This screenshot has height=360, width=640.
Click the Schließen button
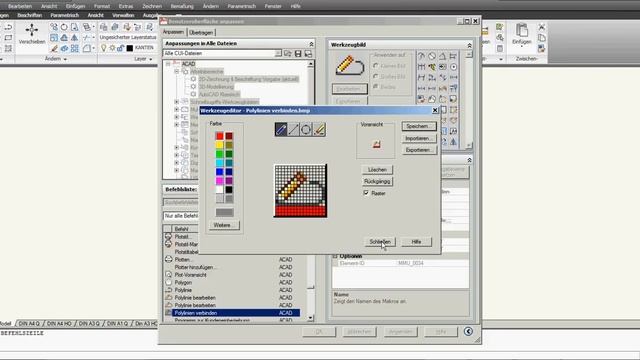tap(380, 242)
